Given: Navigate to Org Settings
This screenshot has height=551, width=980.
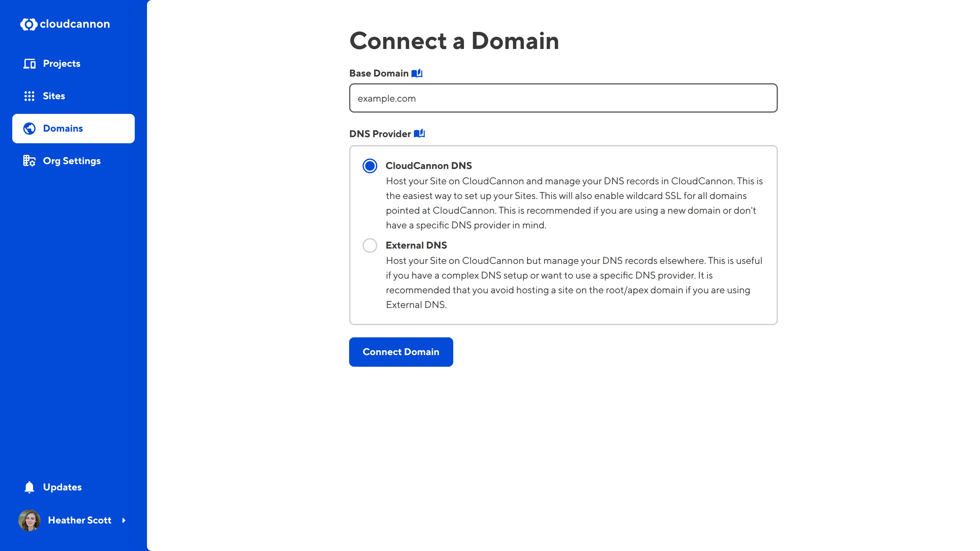Looking at the screenshot, I should pos(72,160).
